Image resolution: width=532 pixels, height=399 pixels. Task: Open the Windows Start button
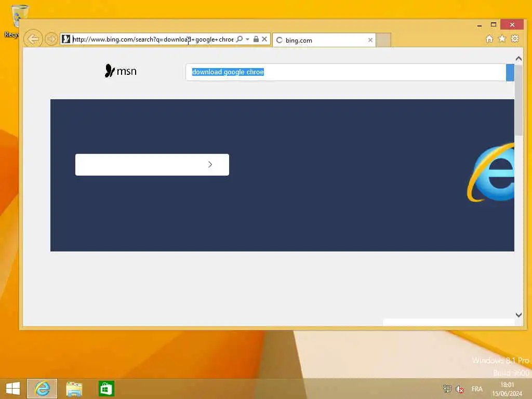coord(13,389)
